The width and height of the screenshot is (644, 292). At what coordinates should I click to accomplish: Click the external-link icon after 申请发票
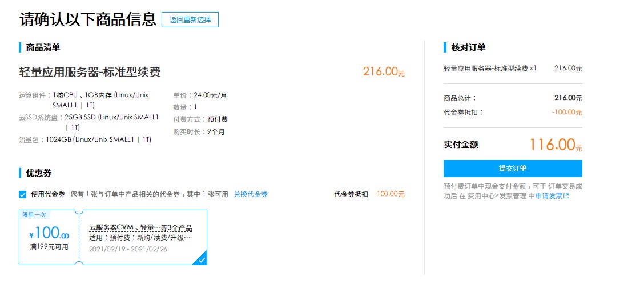(566, 196)
